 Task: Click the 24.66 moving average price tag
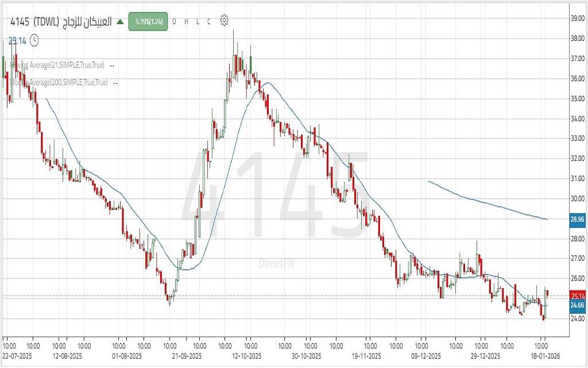tap(577, 305)
